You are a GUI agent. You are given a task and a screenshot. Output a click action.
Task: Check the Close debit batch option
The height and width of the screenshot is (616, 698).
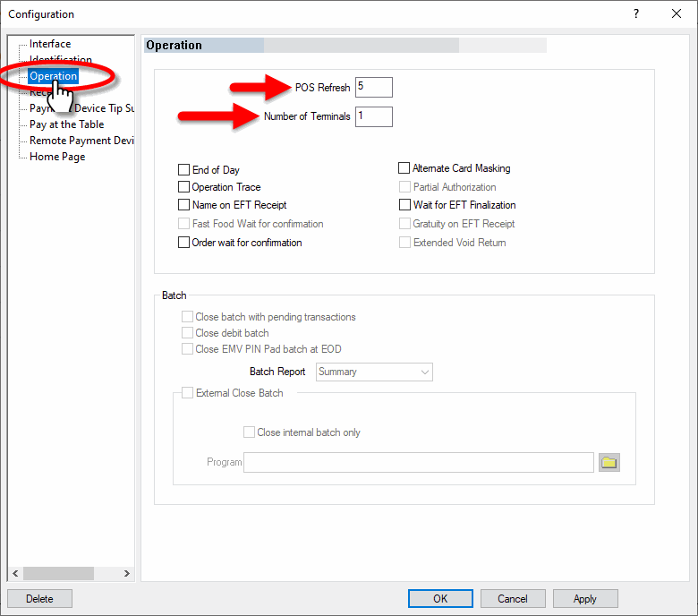(x=187, y=333)
